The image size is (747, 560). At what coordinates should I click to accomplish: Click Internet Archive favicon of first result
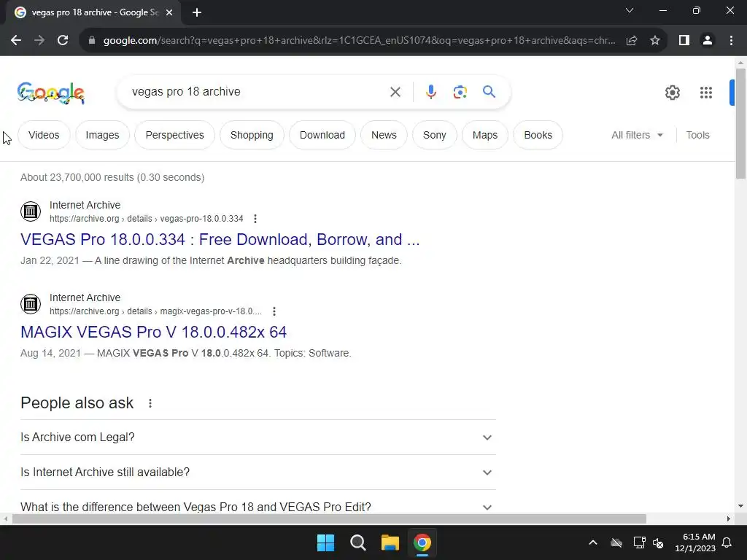31,211
